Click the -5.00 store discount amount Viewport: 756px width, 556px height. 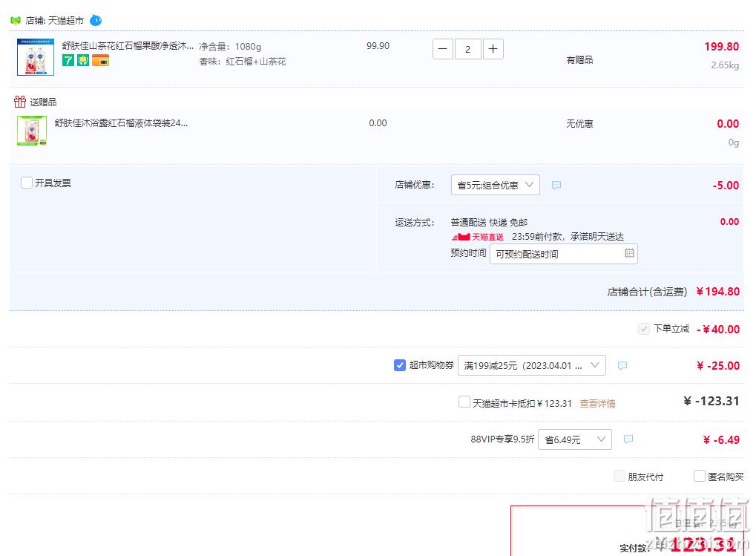tap(726, 186)
